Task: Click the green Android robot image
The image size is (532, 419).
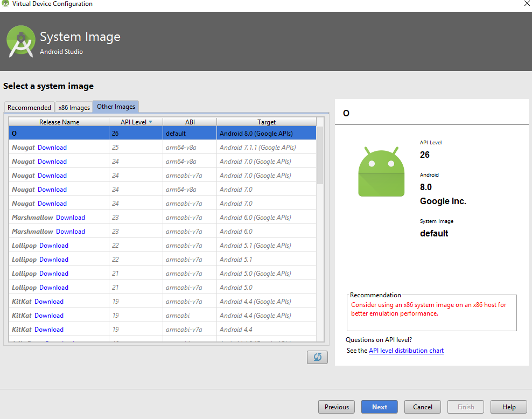Action: pyautogui.click(x=381, y=172)
